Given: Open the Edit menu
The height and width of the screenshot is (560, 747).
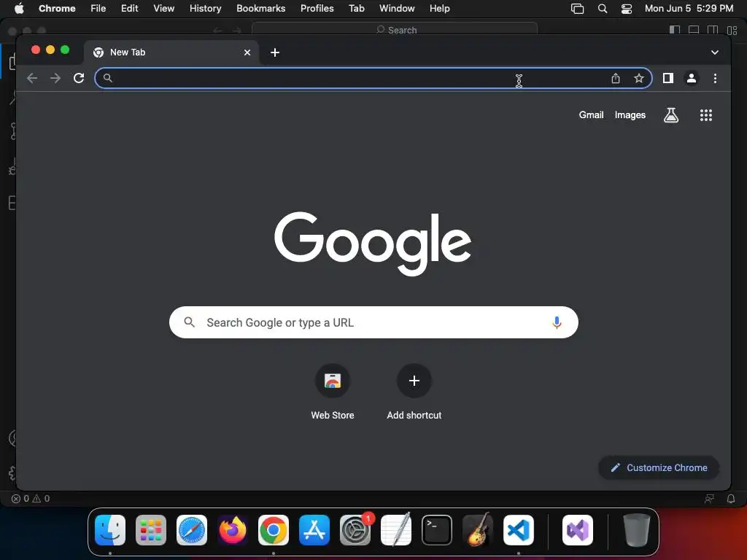Looking at the screenshot, I should tap(129, 8).
